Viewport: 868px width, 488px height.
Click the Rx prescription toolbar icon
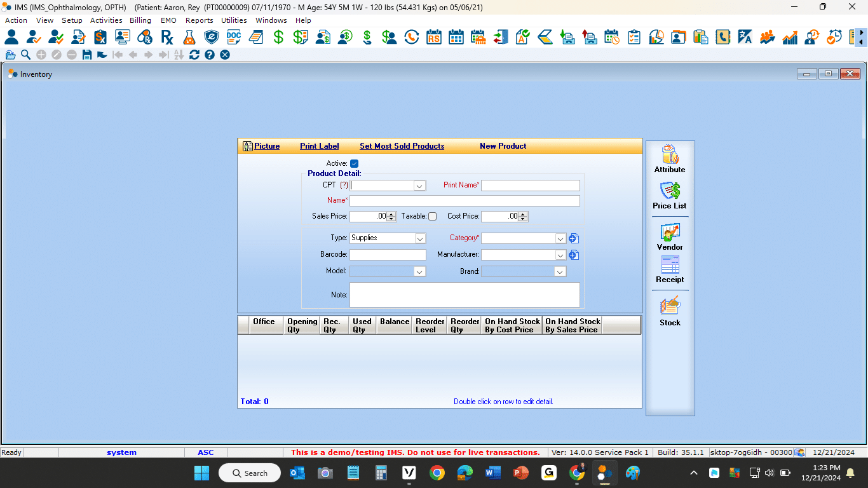coord(167,37)
